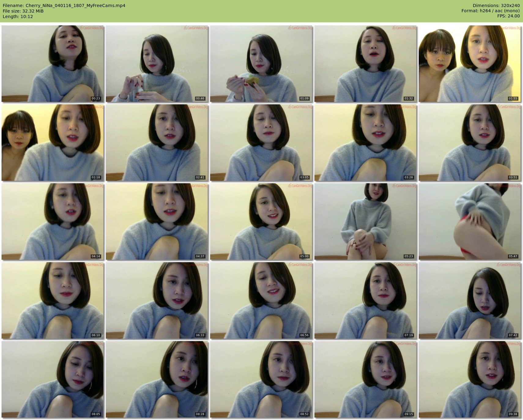The image size is (523, 420).
Task: Select the "File size: 32.32 MiB" text
Action: [23, 11]
